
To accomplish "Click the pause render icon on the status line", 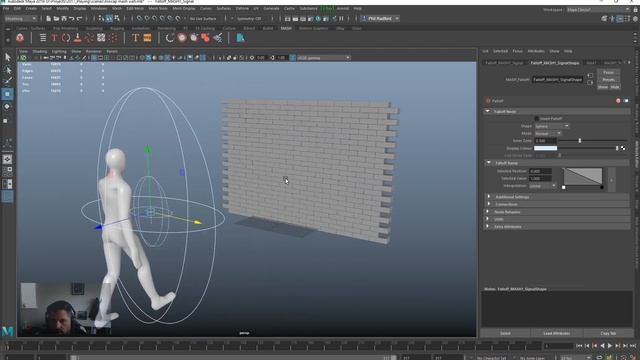I will click(x=342, y=18).
